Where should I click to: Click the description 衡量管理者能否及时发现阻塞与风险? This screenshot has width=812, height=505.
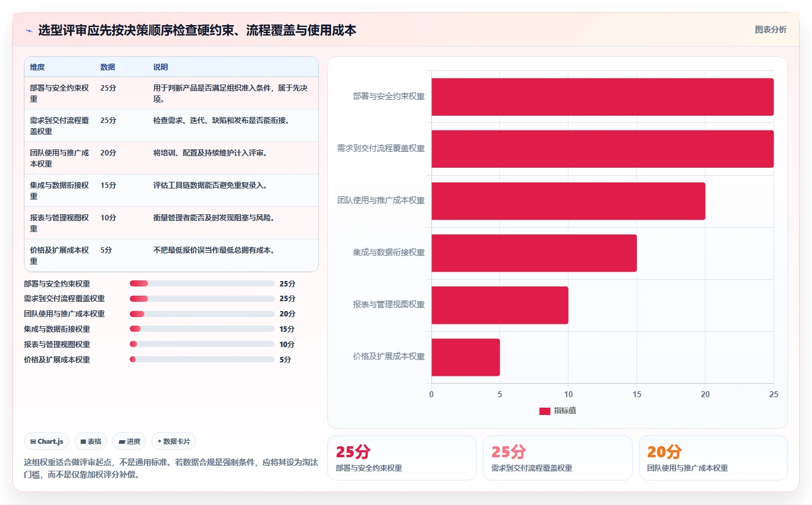click(x=214, y=217)
